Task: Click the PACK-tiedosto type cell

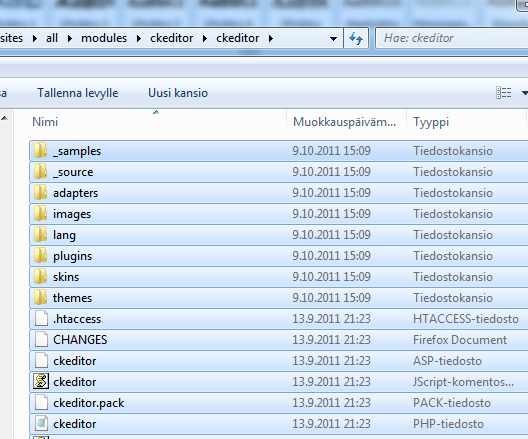Action: pos(452,403)
